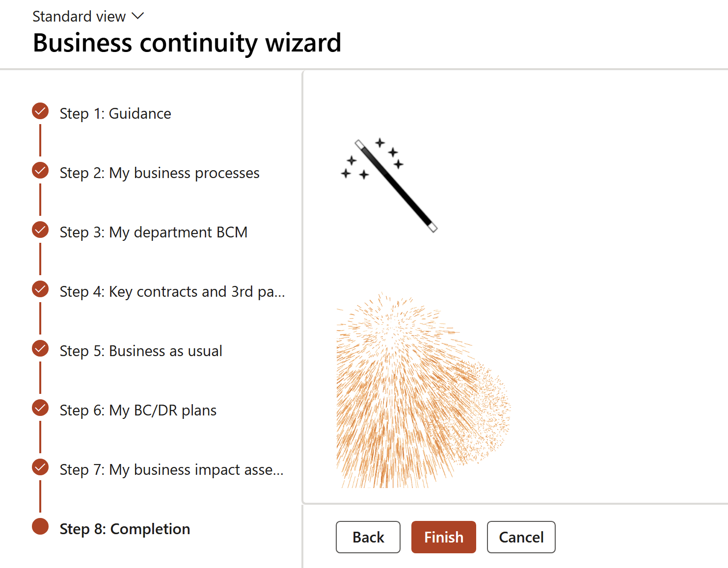
Task: Open the Standard view dropdown
Action: pyautogui.click(x=80, y=17)
